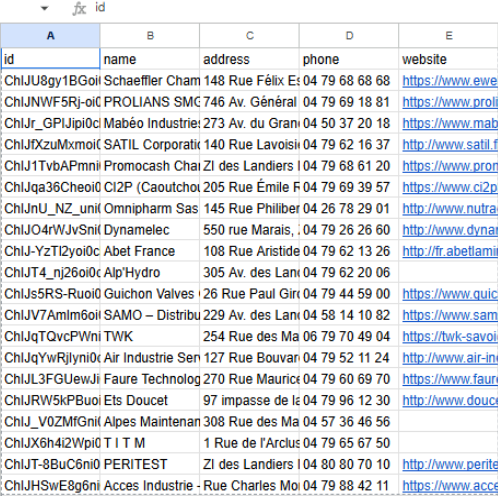Select the 'Faure Technolog' name cell
The width and height of the screenshot is (498, 498).
tap(150, 379)
